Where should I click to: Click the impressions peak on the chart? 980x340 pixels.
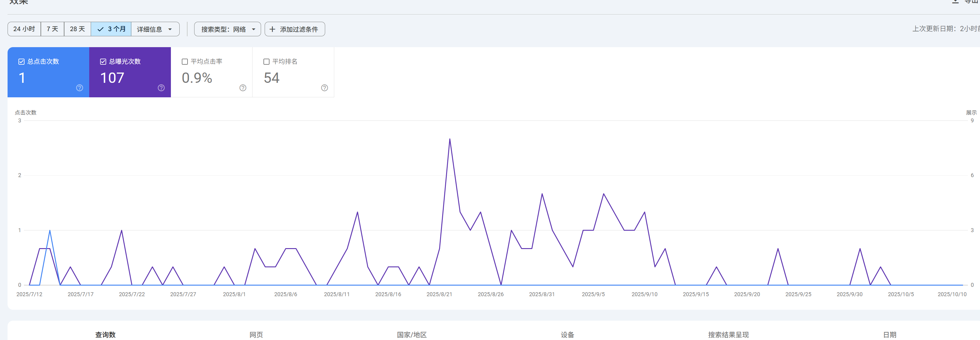[x=450, y=139]
